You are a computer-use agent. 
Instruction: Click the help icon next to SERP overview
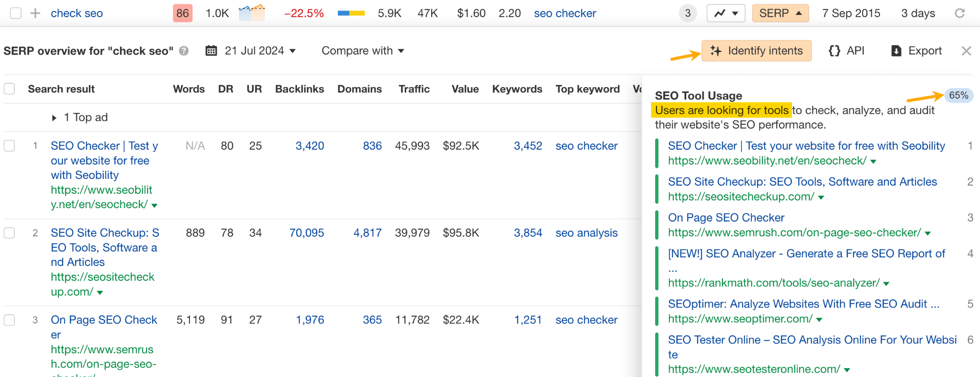click(184, 51)
